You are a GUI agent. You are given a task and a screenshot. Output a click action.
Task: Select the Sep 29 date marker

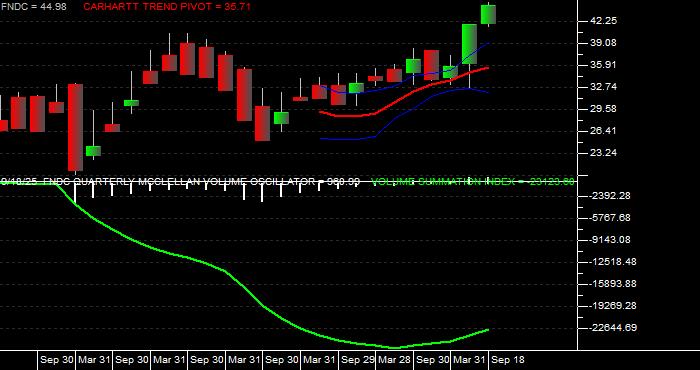[x=358, y=360]
